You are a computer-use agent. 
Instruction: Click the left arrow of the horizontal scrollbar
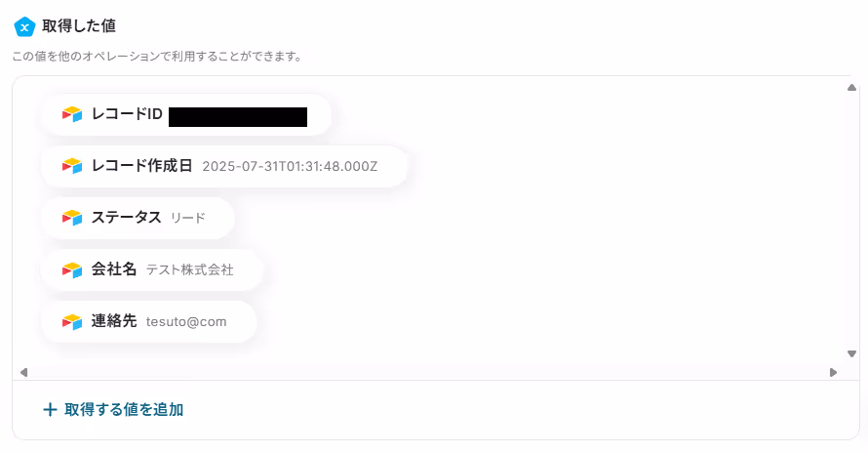[23, 372]
